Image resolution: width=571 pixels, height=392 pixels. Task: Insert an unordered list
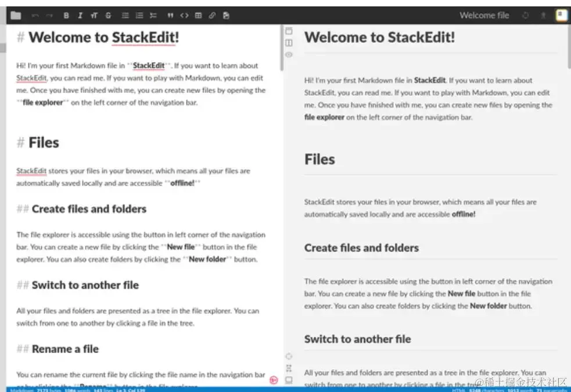pyautogui.click(x=125, y=15)
